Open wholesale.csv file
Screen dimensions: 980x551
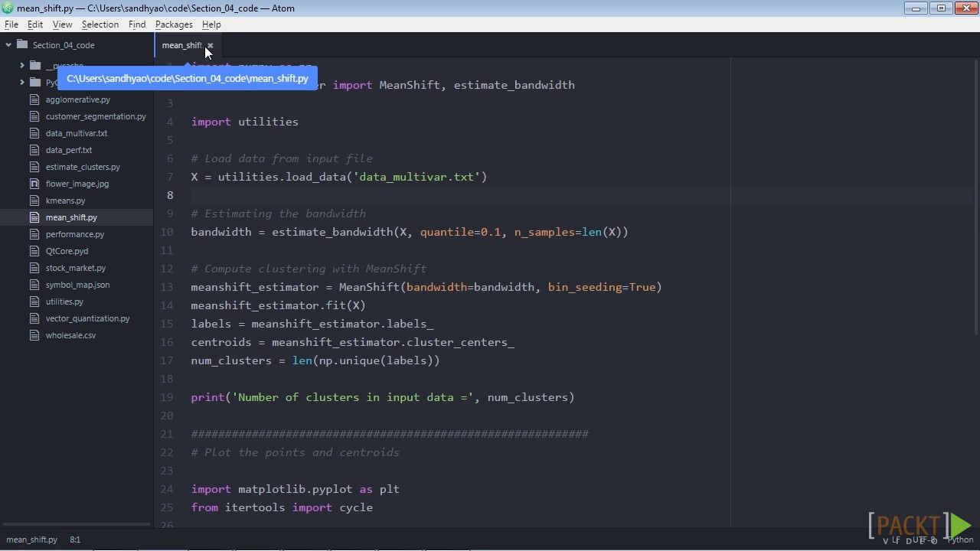[x=70, y=335]
